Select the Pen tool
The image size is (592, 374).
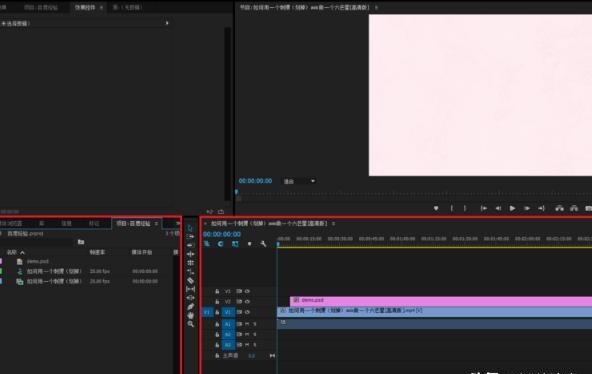[190, 306]
